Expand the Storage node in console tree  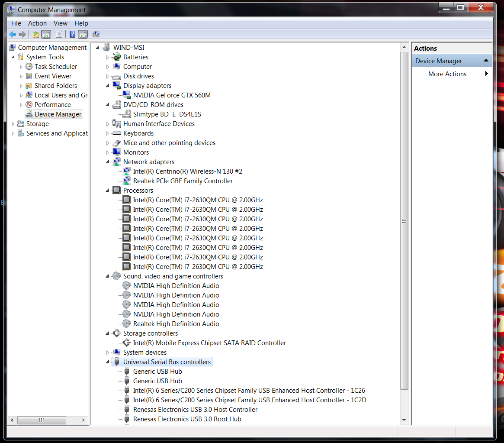coord(13,124)
